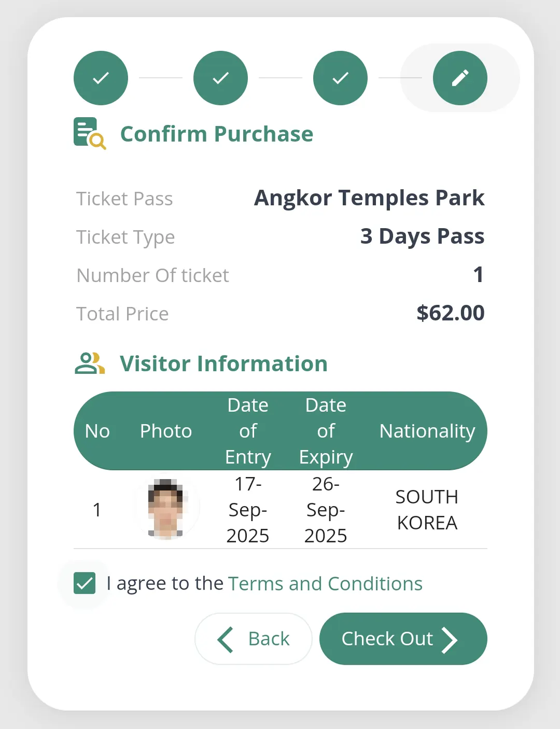Click the first completed step checkmark circle

tap(101, 78)
